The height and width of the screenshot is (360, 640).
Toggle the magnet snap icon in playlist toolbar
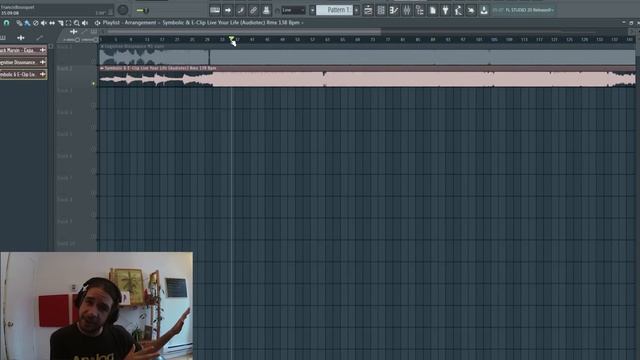click(6, 23)
